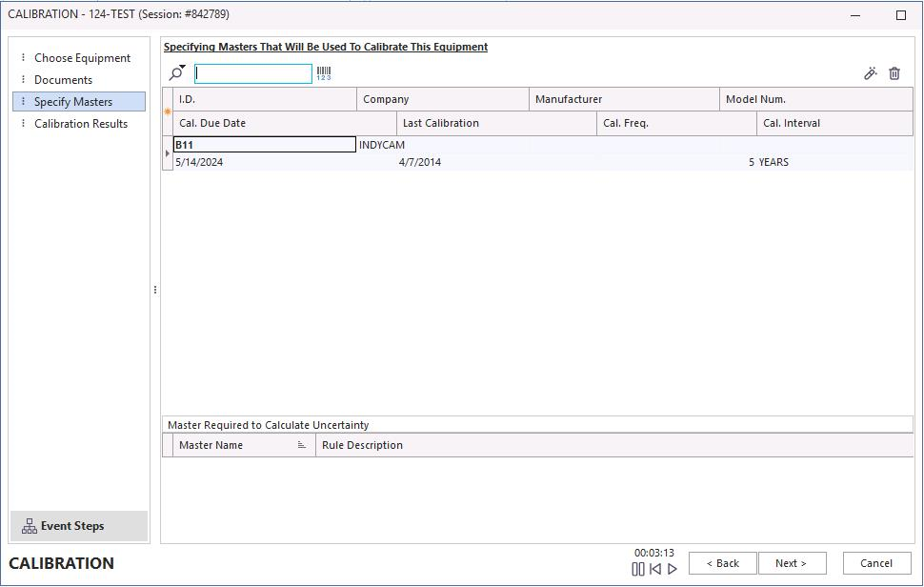Pause the session timer

click(x=638, y=569)
